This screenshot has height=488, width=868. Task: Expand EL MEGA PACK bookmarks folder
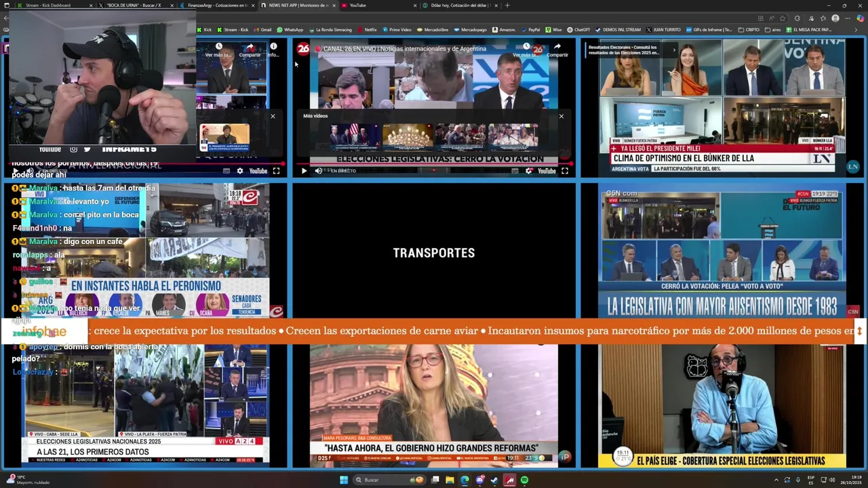pos(808,30)
